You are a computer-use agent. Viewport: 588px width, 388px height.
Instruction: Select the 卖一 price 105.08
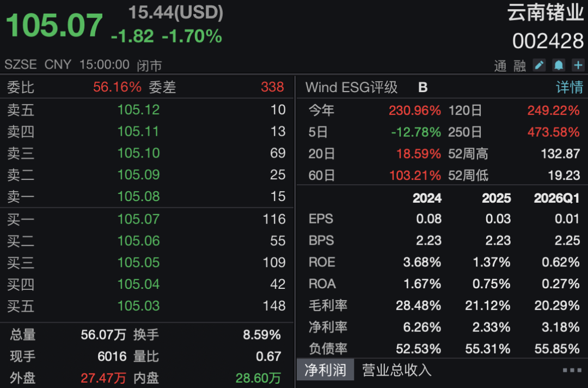click(x=138, y=196)
